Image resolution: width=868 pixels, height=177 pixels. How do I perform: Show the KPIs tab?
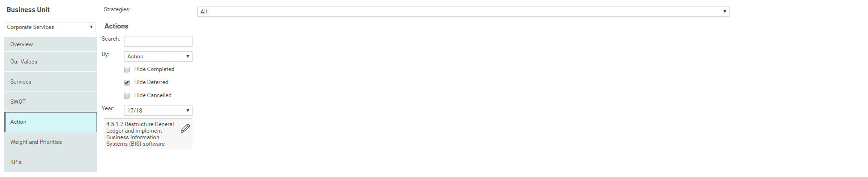coord(50,162)
